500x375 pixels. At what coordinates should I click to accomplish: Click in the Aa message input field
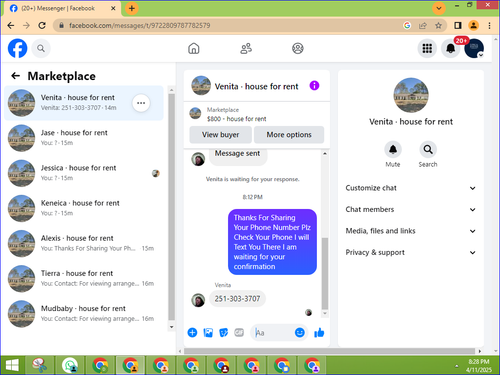tap(273, 333)
